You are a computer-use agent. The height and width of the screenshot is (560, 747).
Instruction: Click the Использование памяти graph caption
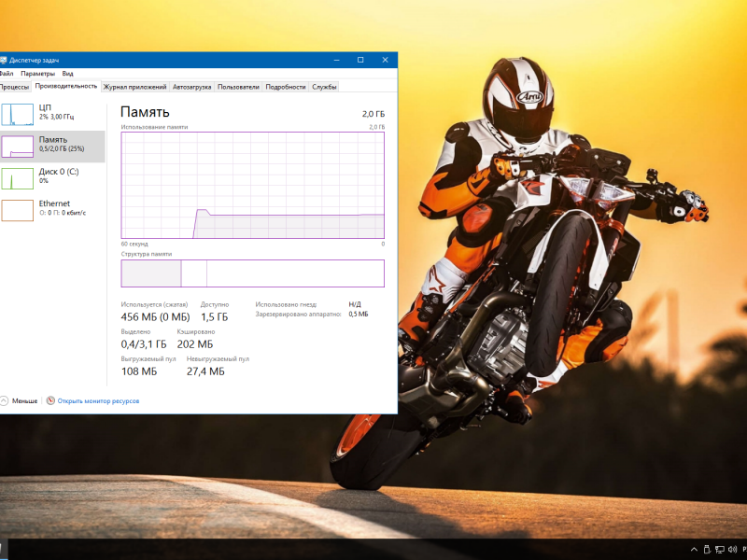154,127
